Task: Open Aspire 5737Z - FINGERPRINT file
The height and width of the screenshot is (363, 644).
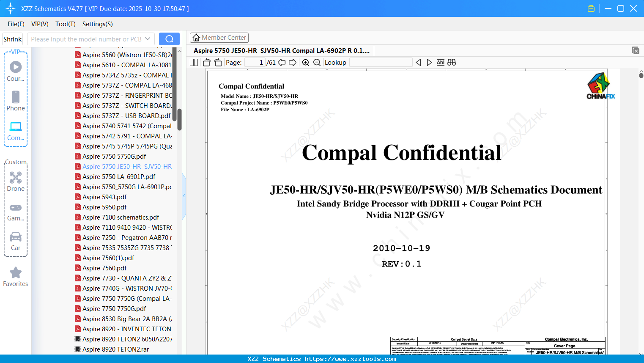Action: point(123,96)
